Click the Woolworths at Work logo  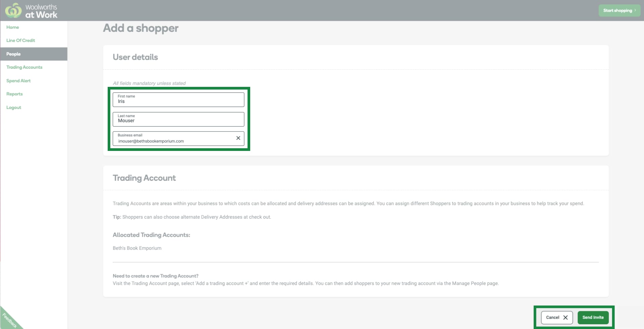pyautogui.click(x=31, y=10)
